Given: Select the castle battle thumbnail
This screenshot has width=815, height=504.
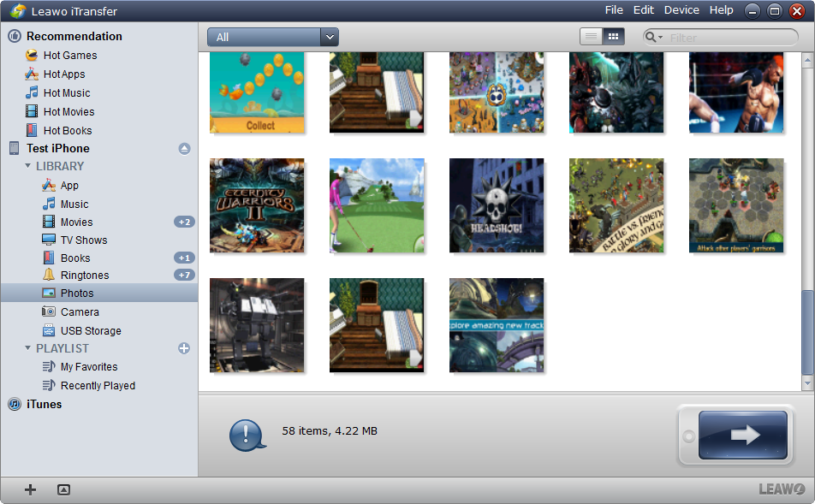Looking at the screenshot, I should 616,205.
